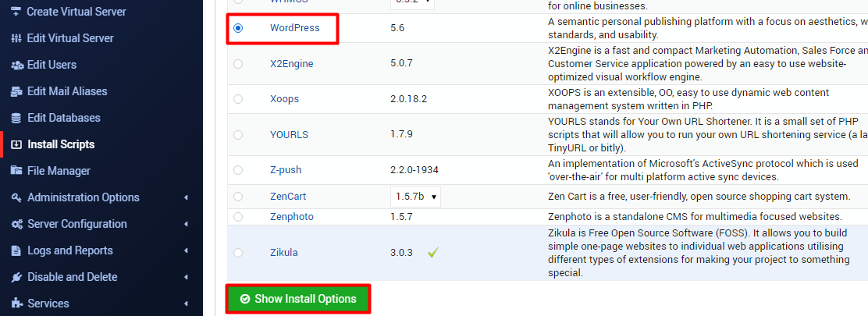Click the green checkmark next to Zikula version
The height and width of the screenshot is (316, 868).
point(433,252)
